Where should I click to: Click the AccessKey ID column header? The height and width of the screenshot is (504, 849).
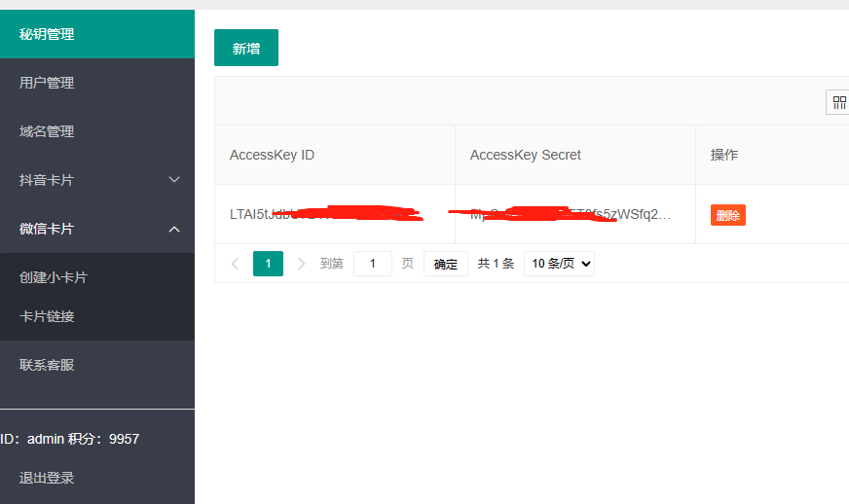272,155
